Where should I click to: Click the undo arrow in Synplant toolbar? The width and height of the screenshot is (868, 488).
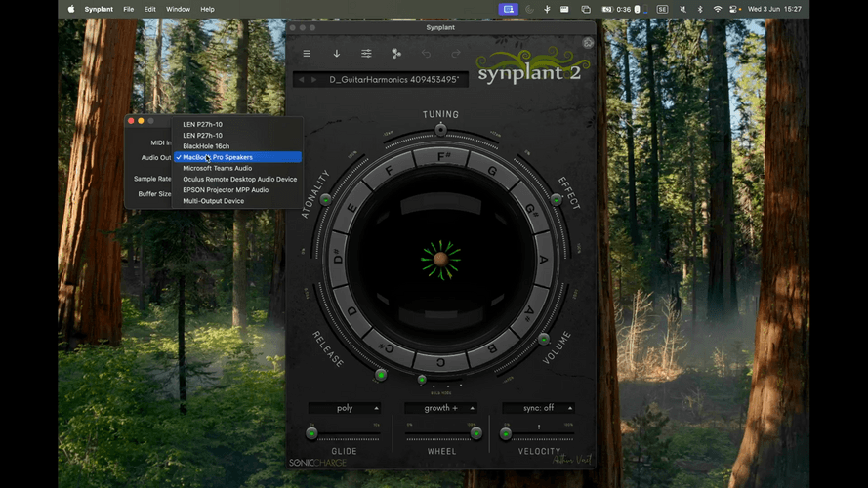(426, 54)
